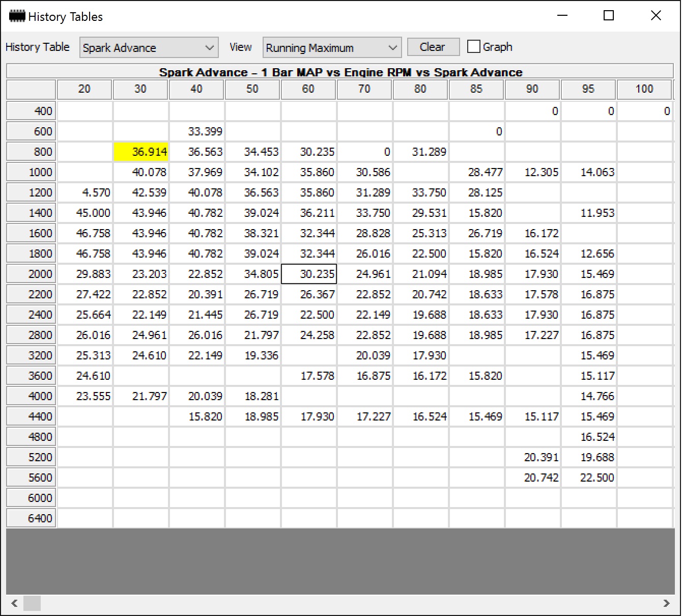Viewport: 682px width, 616px height.
Task: Click the cell containing 4.570
Action: tap(85, 192)
